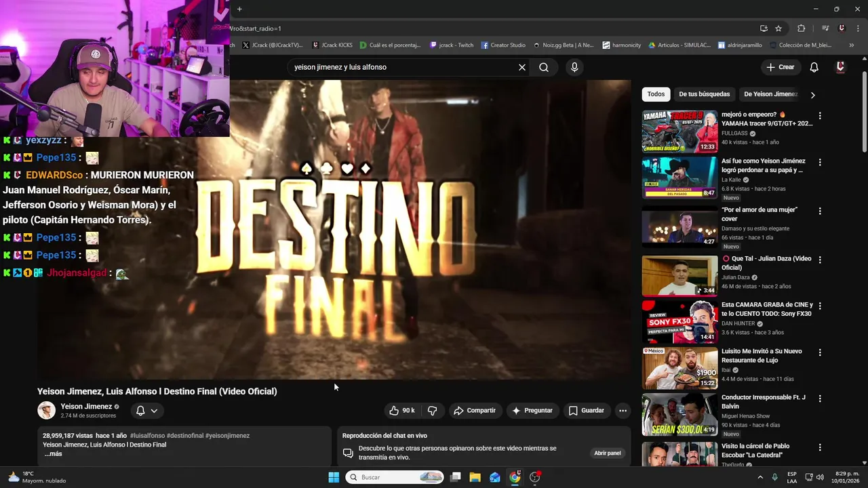Open YouTube notifications bell in header

click(x=814, y=67)
